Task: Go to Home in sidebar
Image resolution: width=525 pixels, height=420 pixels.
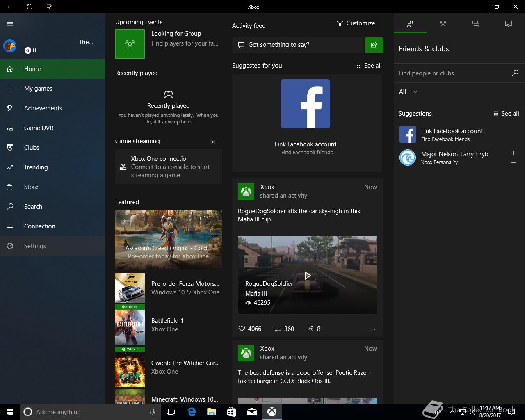Action: [x=52, y=69]
